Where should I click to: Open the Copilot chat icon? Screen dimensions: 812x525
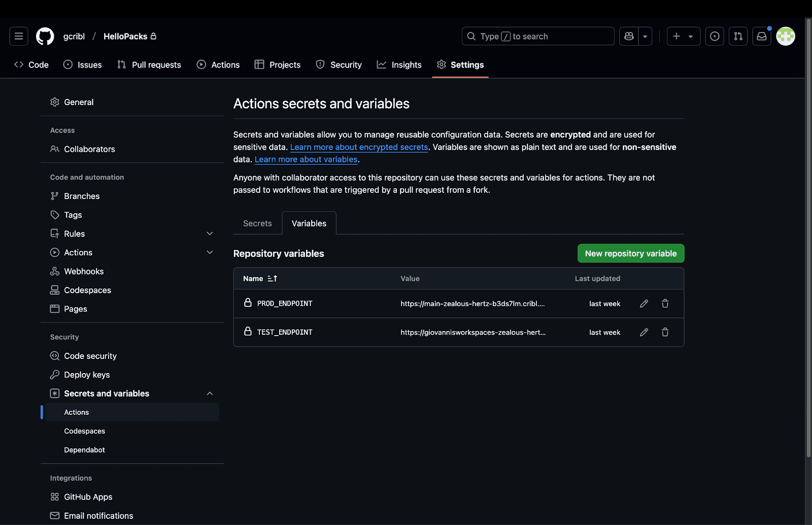(629, 36)
